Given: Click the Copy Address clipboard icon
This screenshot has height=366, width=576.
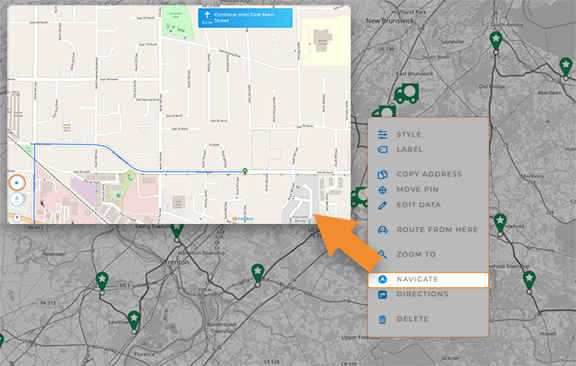Looking at the screenshot, I should point(382,175).
